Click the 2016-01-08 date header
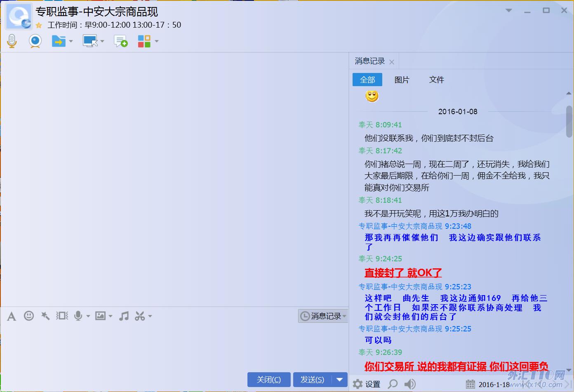Screen dimensions: 574x392 (x=458, y=112)
